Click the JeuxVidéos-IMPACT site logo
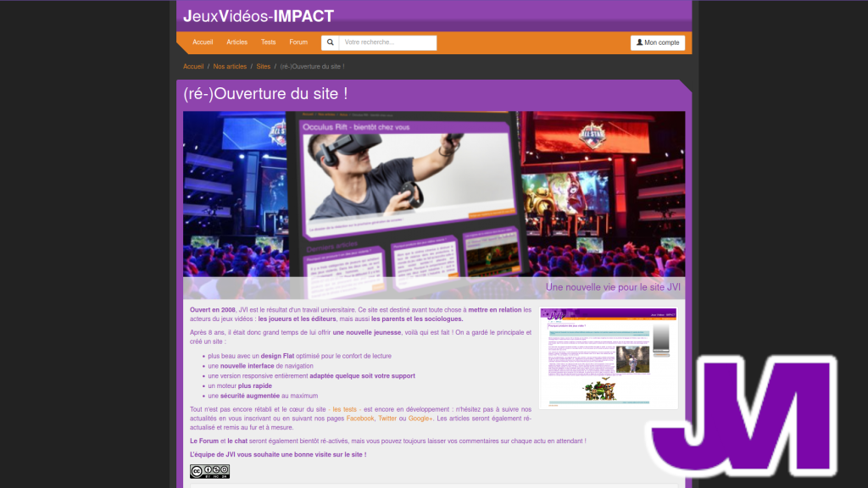Screen dimensions: 868x488 (259, 17)
